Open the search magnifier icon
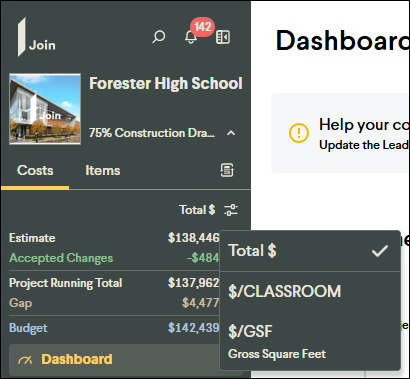The width and height of the screenshot is (410, 379). point(159,37)
